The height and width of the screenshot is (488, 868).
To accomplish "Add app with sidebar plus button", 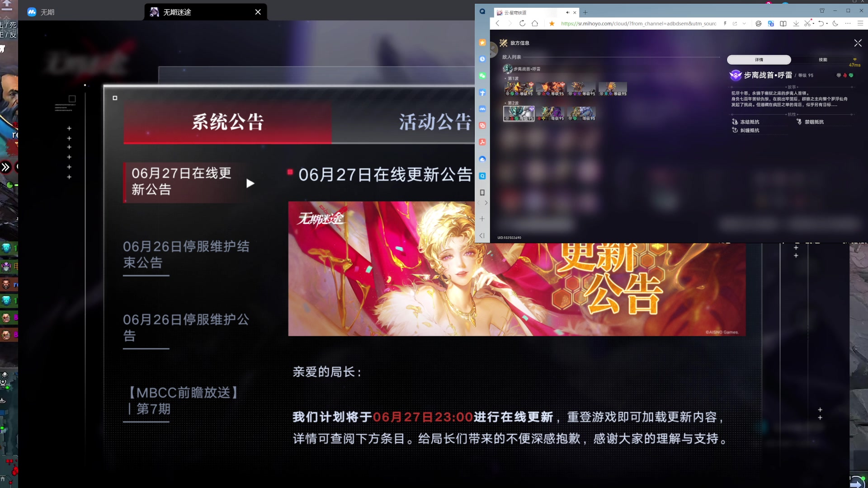I will pos(482,219).
